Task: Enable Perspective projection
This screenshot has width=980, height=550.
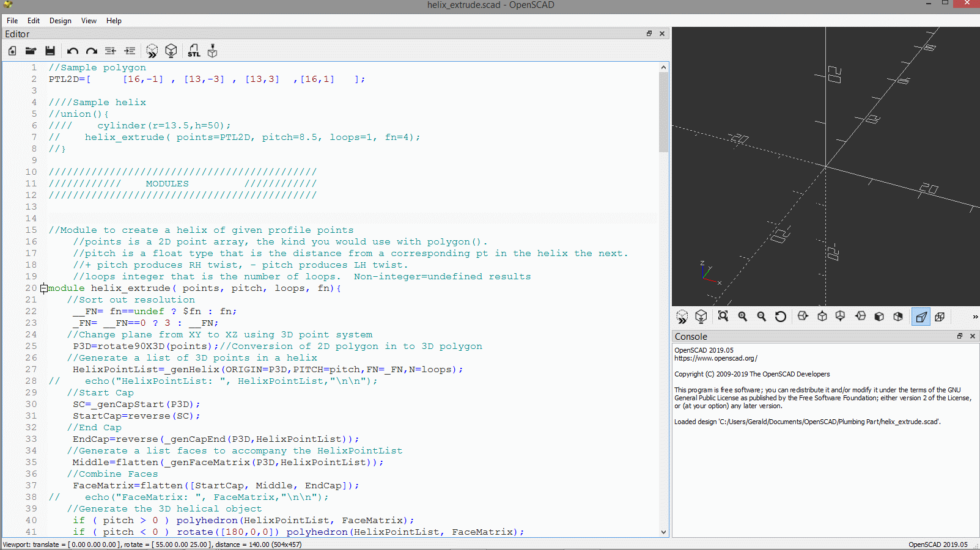Action: click(x=921, y=317)
